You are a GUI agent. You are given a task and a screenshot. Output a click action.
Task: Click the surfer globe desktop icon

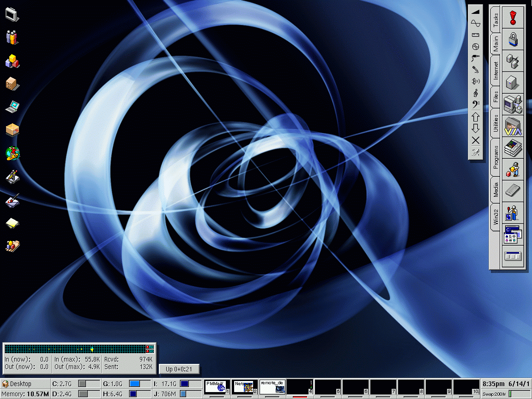click(12, 153)
